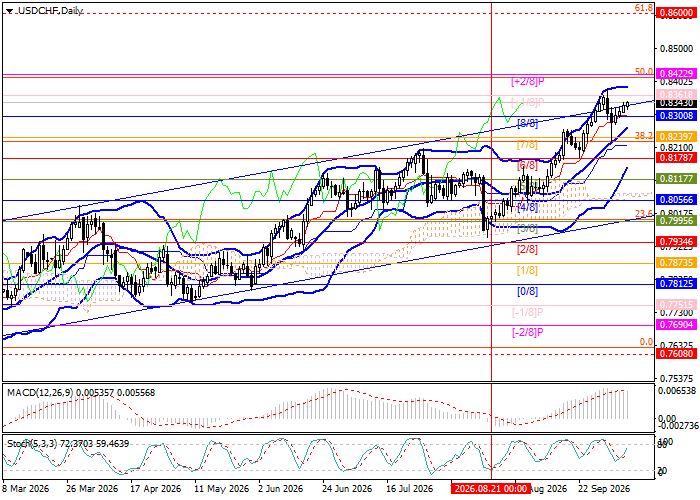Select the 61.8 Fibonacci level label
Image resolution: width=700 pixels, height=500 pixels.
click(644, 8)
